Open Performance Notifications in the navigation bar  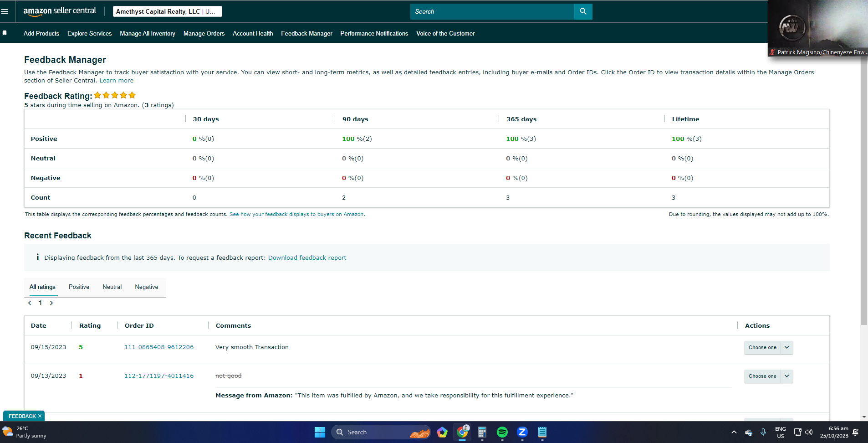tap(374, 33)
